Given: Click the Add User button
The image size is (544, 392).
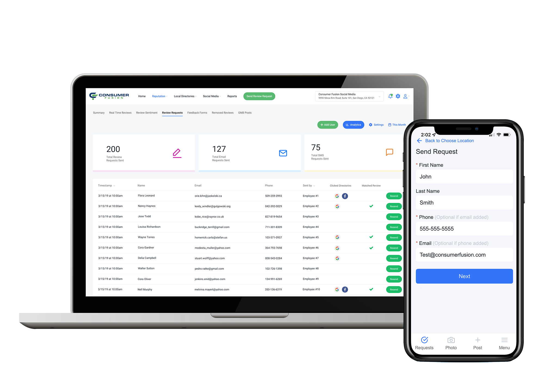Looking at the screenshot, I should pos(327,125).
